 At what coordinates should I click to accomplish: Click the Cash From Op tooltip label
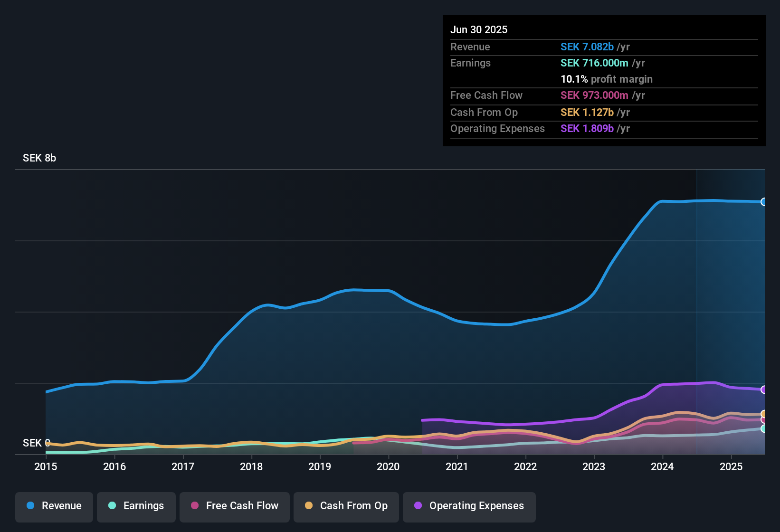484,112
